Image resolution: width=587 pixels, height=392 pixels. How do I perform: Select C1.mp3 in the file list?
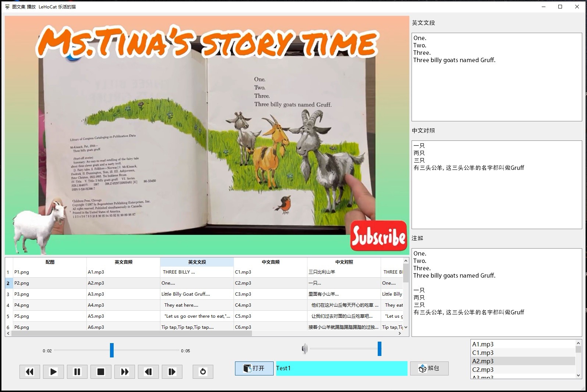[523, 353]
